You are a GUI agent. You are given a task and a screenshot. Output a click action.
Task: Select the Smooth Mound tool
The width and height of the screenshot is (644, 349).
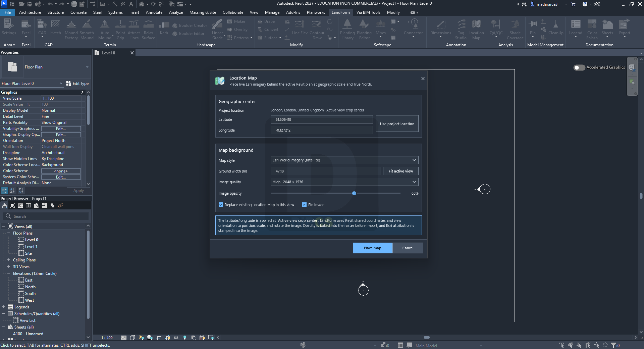pyautogui.click(x=87, y=30)
